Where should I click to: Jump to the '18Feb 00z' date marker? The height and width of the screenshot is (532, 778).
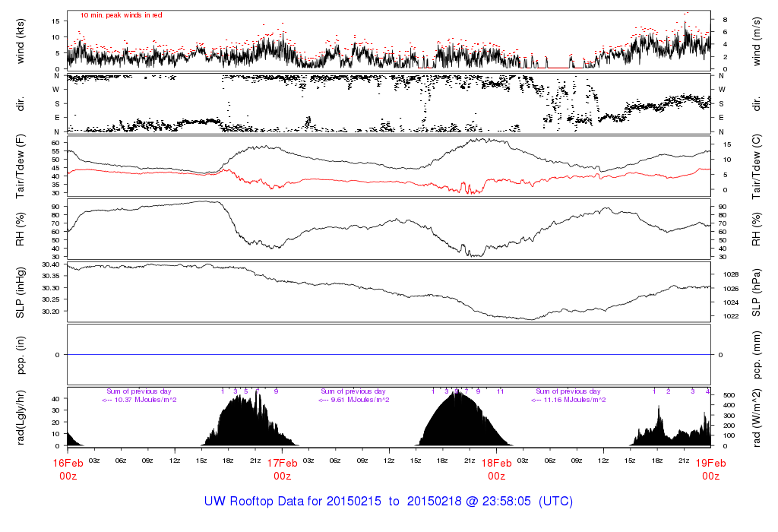496,469
